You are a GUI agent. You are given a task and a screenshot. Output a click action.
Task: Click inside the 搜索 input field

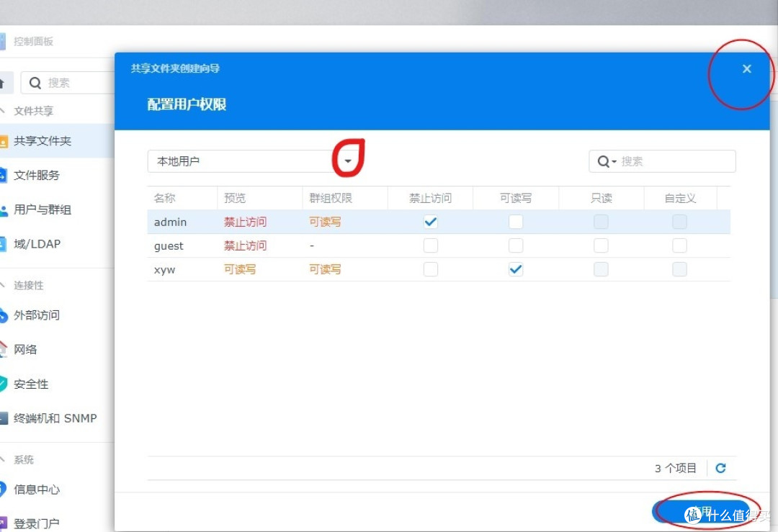[670, 161]
